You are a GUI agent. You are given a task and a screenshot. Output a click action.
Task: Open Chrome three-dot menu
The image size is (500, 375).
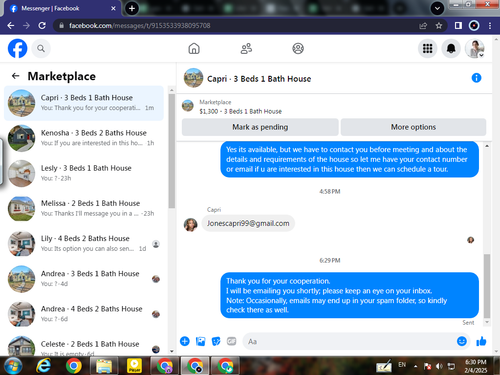pyautogui.click(x=490, y=26)
